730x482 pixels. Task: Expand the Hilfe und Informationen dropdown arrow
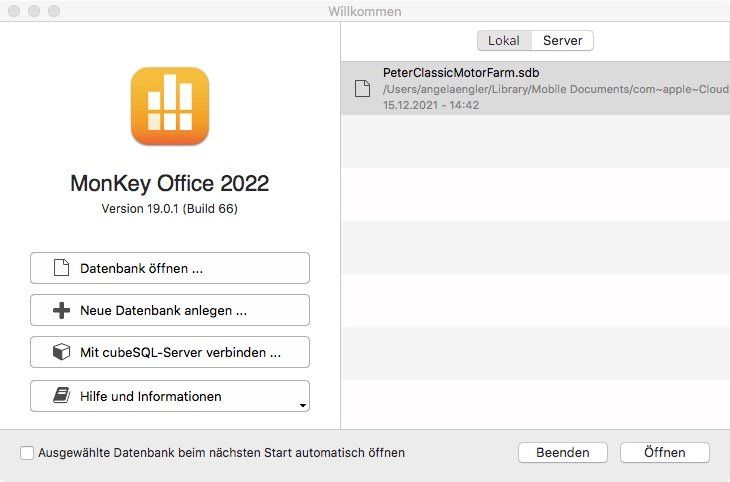(301, 405)
